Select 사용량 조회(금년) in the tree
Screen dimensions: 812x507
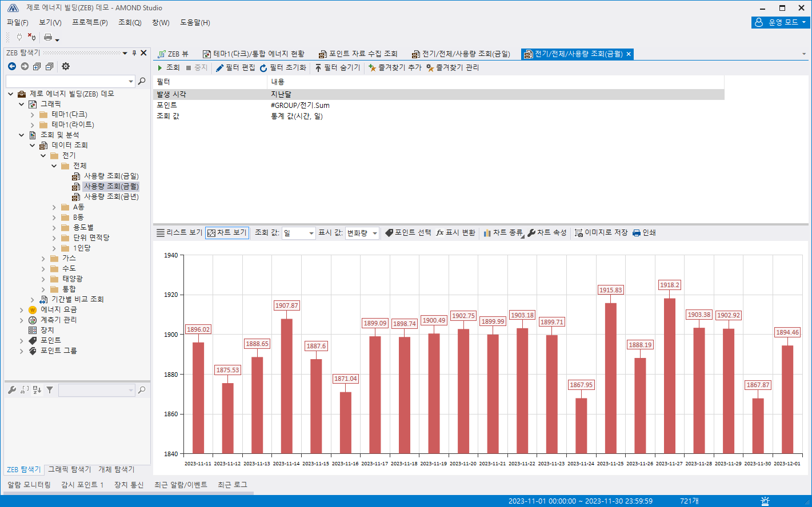(x=111, y=197)
